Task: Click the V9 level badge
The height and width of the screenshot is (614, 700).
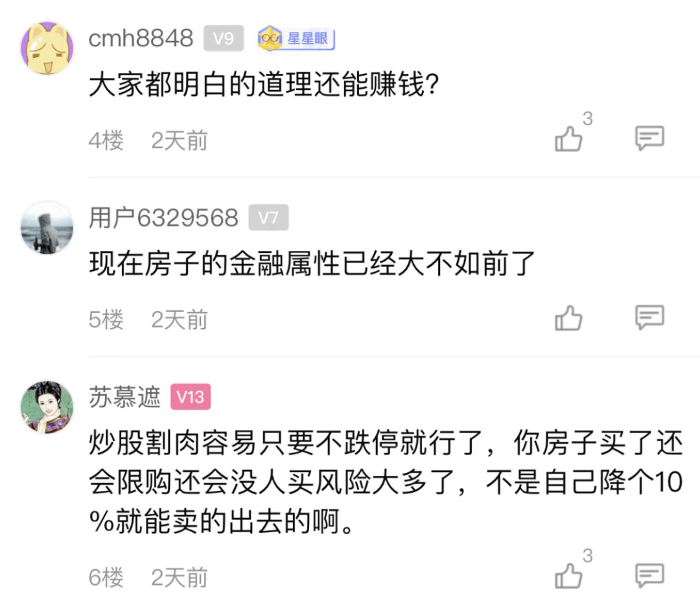Action: [x=224, y=39]
